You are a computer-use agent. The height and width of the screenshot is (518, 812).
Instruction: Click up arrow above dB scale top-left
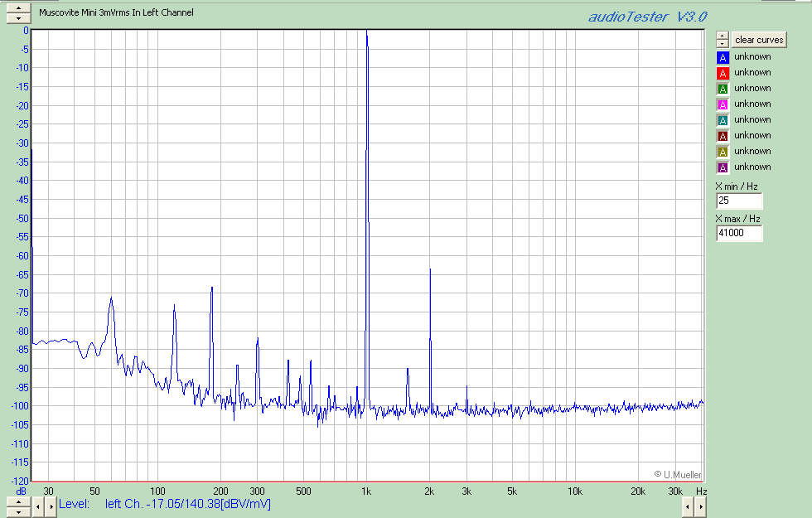[18, 8]
